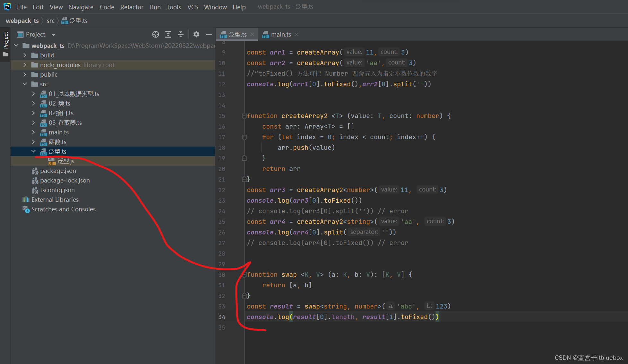This screenshot has height=364, width=628.
Task: Open the Project view dropdown arrow
Action: [x=54, y=35]
